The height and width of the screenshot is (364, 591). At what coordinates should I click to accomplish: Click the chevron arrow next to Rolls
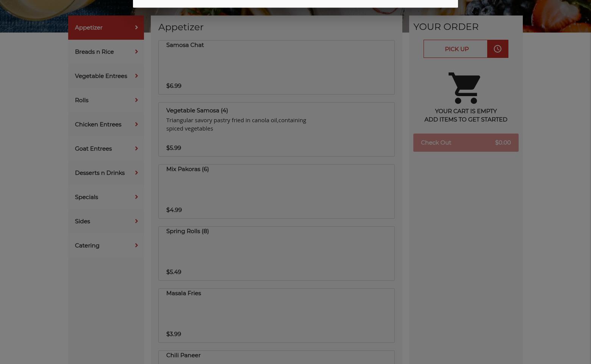point(136,100)
